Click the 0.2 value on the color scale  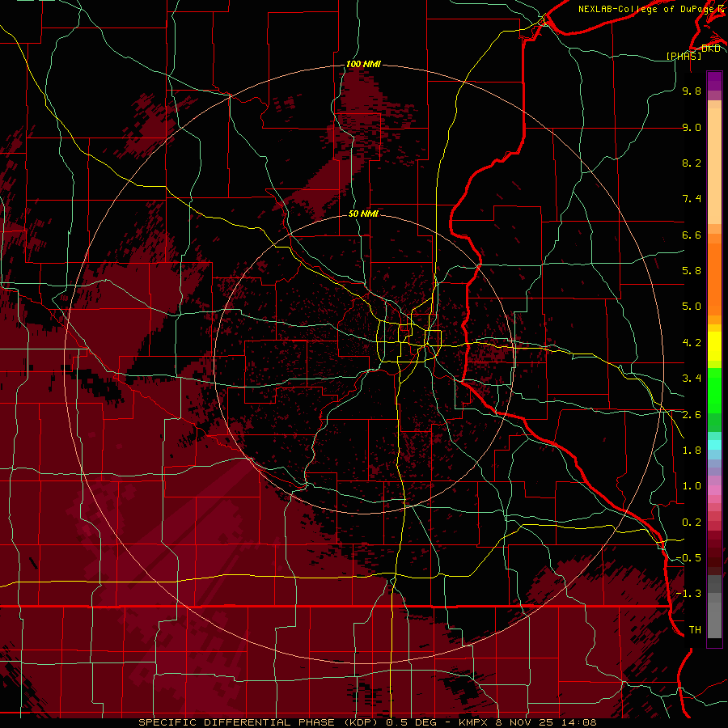[x=692, y=523]
